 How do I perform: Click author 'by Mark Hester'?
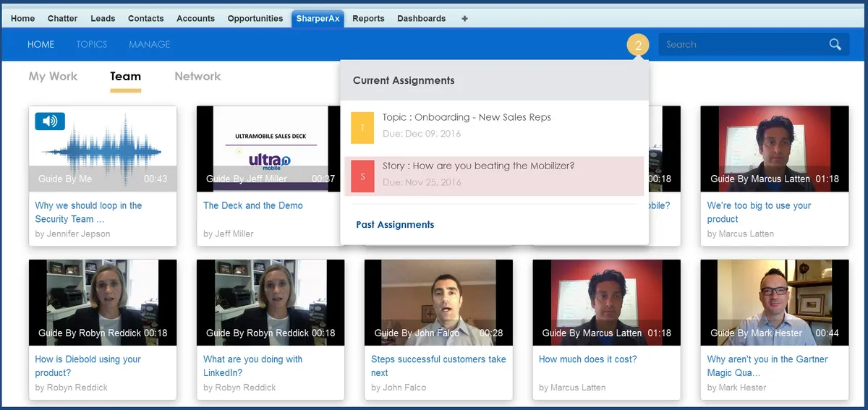[737, 388]
